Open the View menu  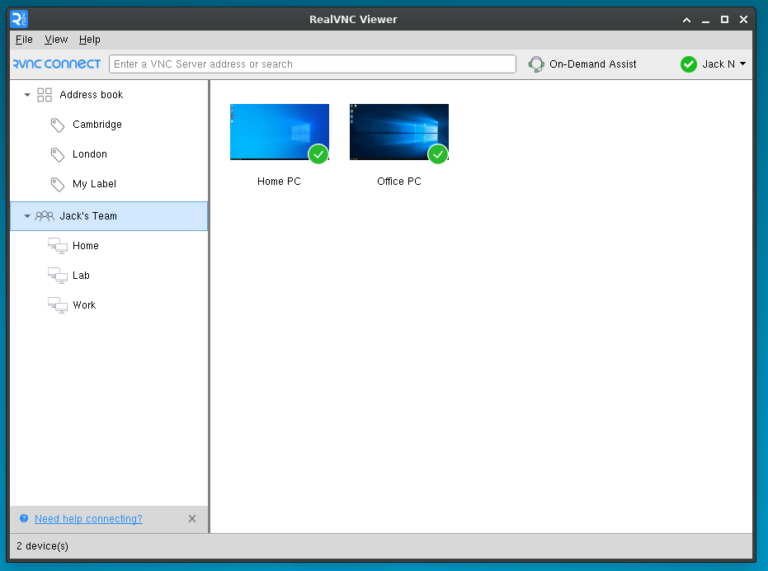(x=56, y=40)
